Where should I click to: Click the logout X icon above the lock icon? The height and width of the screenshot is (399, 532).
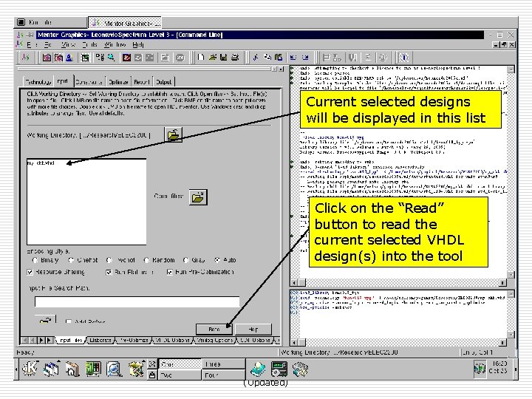pos(152,364)
